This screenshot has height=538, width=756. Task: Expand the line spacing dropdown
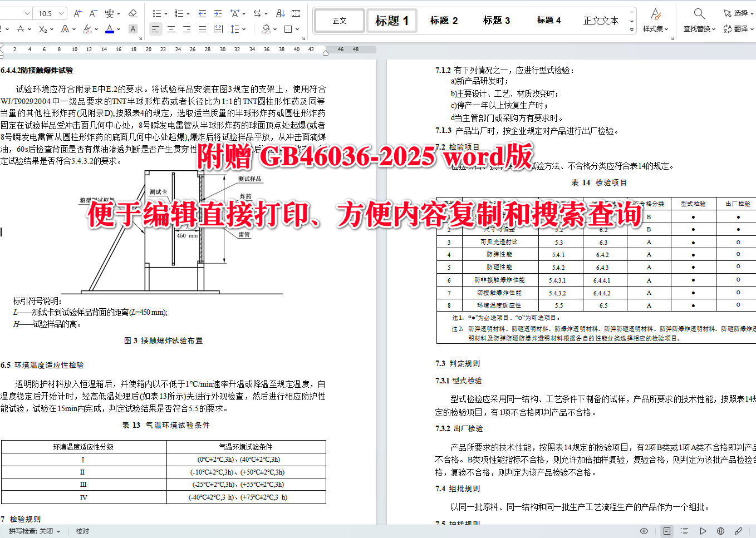point(243,29)
